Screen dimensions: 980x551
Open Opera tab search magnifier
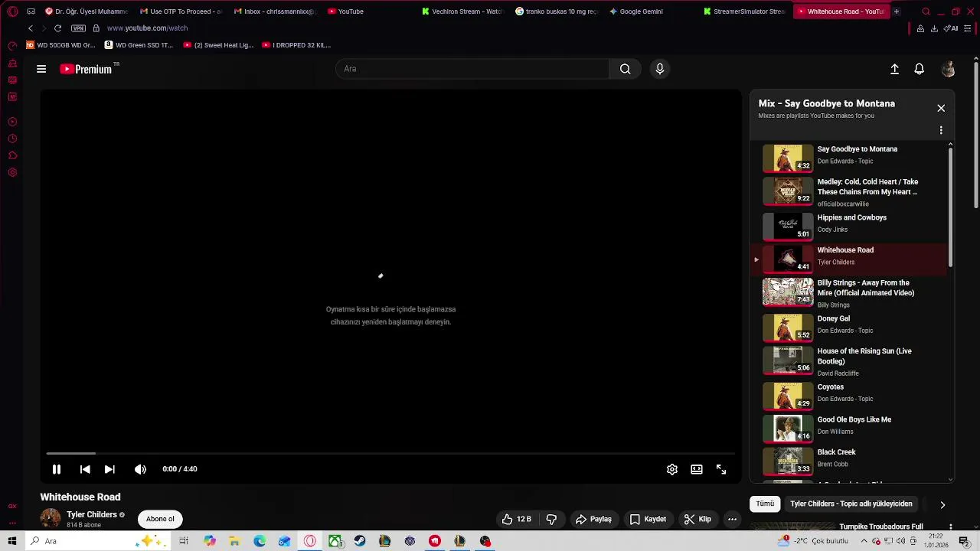pos(926,11)
